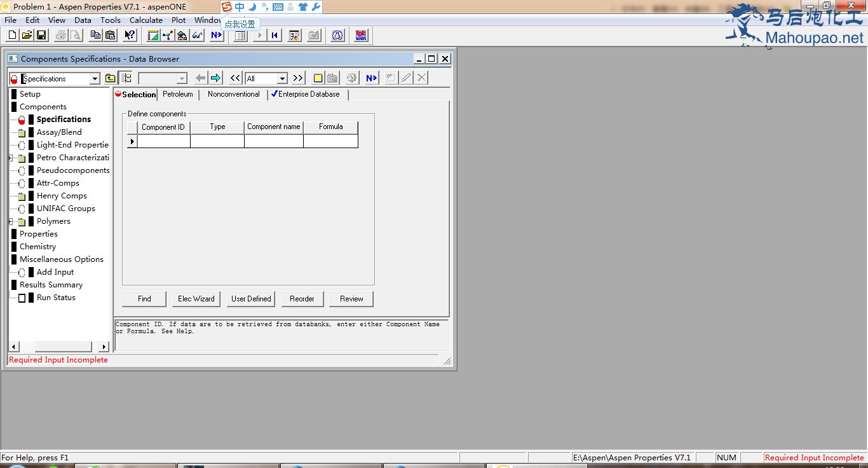Click the Find button

click(144, 299)
